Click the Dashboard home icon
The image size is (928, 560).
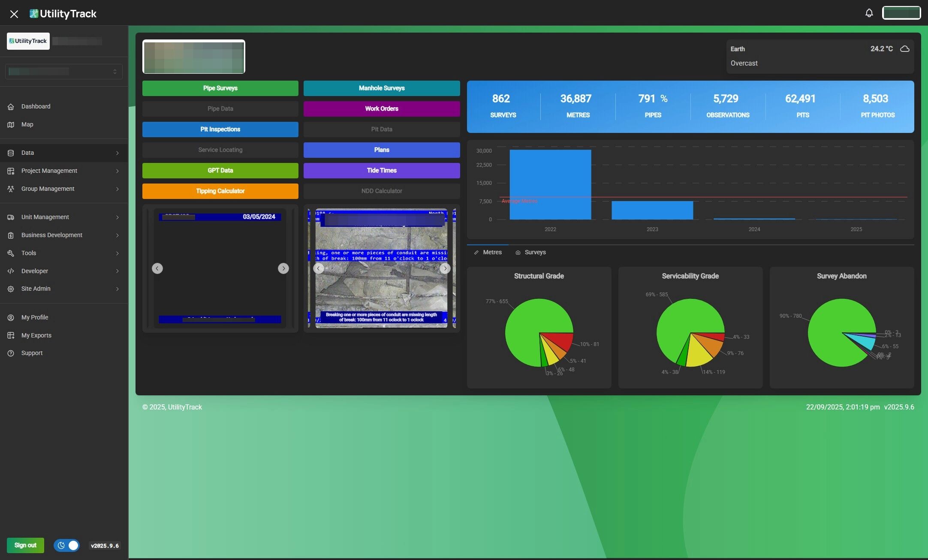click(11, 107)
